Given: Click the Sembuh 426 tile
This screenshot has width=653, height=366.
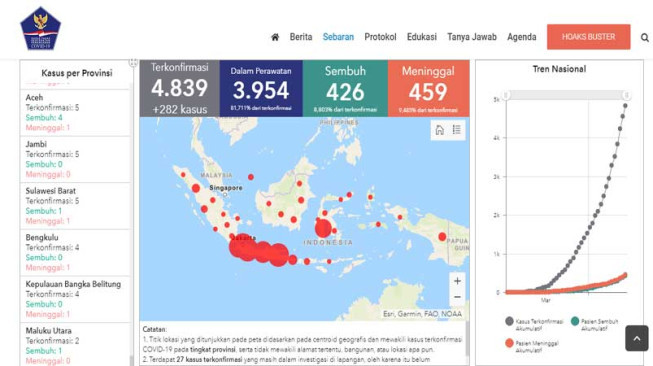Looking at the screenshot, I should 345,88.
